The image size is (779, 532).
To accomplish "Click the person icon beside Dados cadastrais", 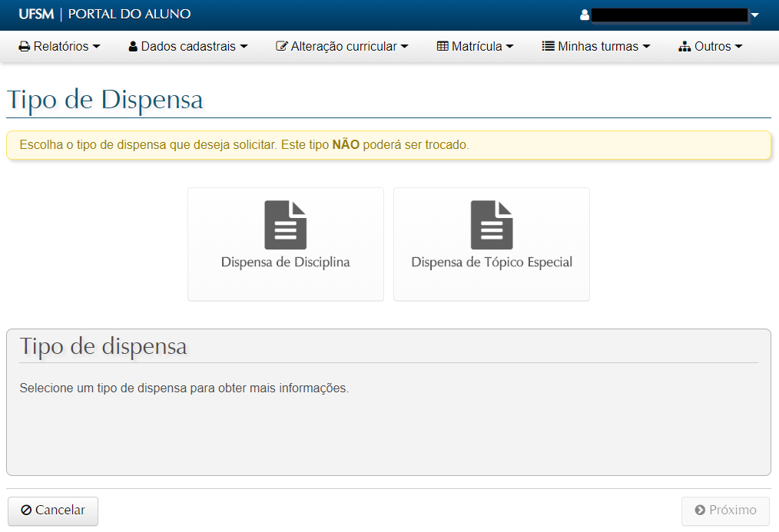I will (x=133, y=47).
